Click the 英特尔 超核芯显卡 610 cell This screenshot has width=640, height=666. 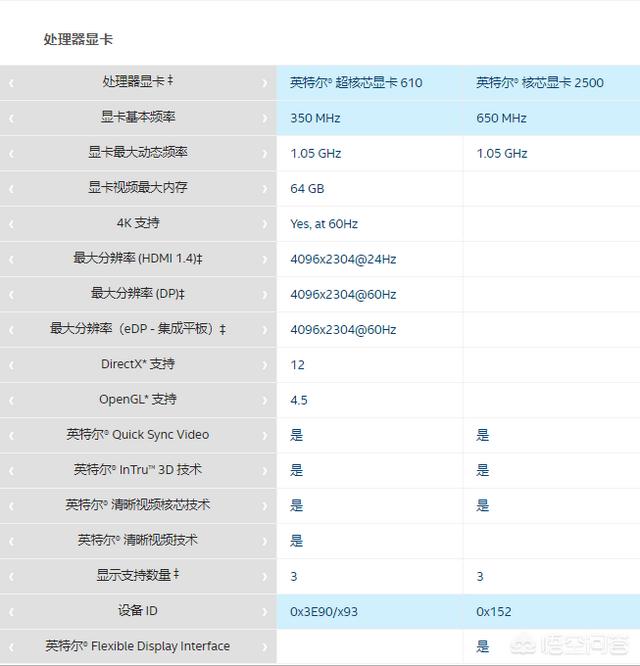(356, 82)
